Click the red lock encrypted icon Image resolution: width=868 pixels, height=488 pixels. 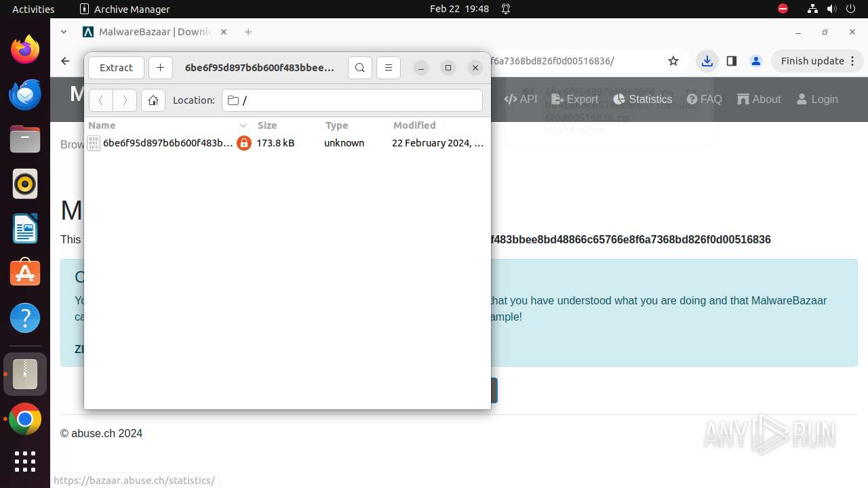tap(243, 143)
